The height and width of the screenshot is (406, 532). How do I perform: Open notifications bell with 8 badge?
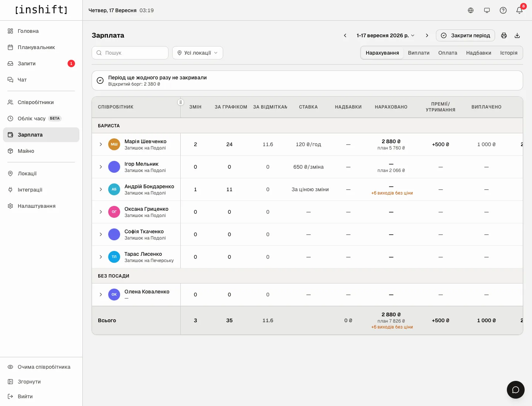click(x=519, y=10)
